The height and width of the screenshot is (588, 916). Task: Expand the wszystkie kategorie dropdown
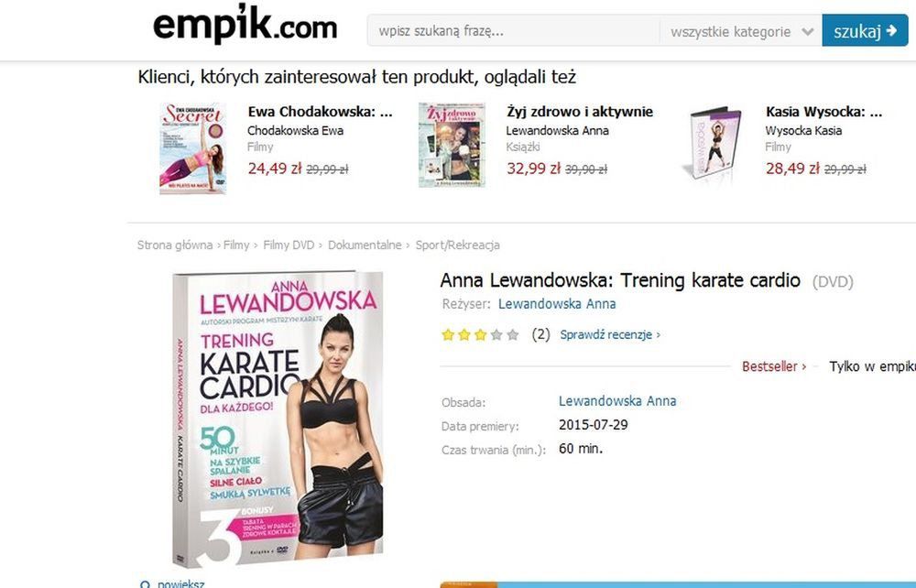tap(741, 31)
